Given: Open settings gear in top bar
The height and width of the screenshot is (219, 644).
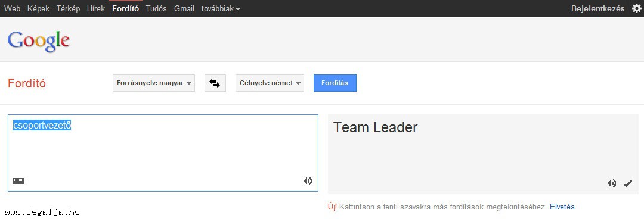Looking at the screenshot, I should coord(636,8).
